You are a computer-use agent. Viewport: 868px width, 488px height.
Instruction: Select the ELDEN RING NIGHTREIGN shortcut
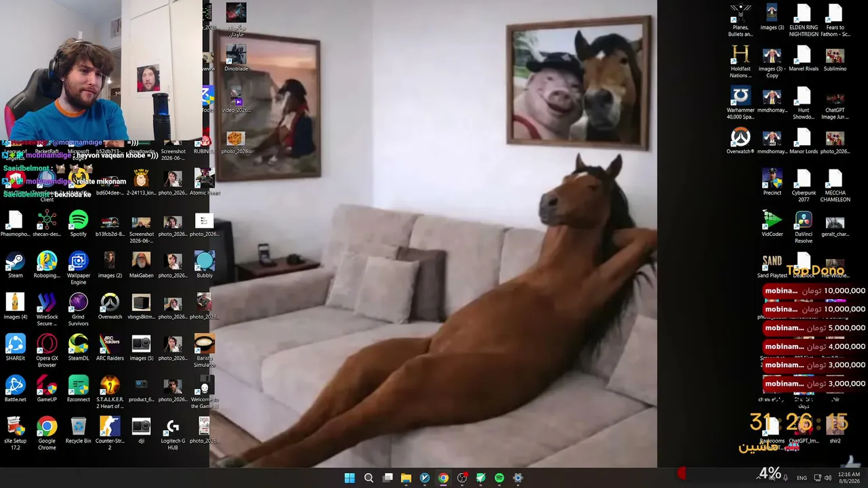(x=804, y=21)
